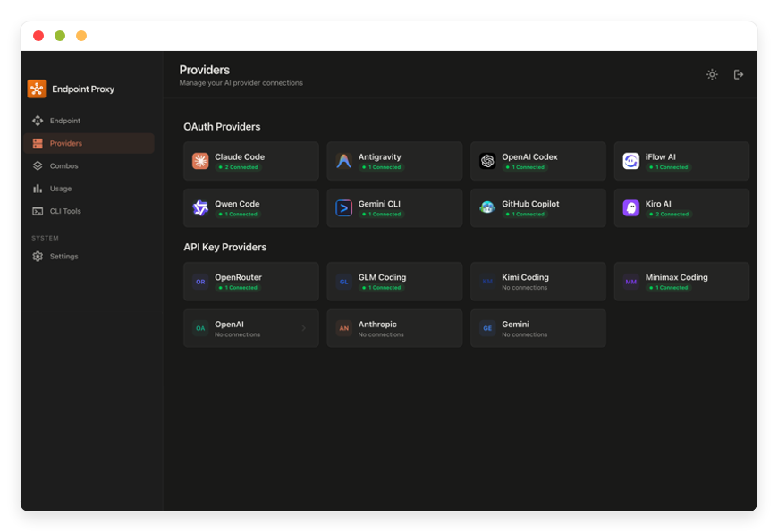This screenshot has width=778, height=532.
Task: Open CLI Tools in the sidebar
Action: coord(89,211)
